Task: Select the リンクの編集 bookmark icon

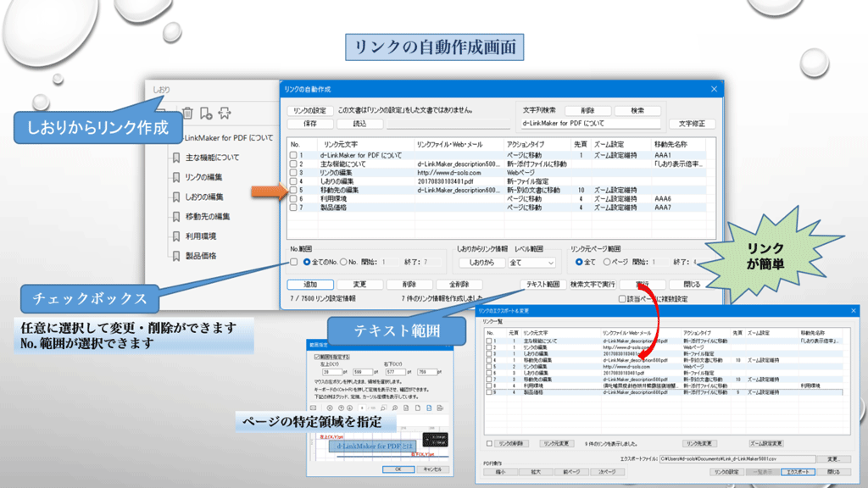Action: (x=176, y=177)
